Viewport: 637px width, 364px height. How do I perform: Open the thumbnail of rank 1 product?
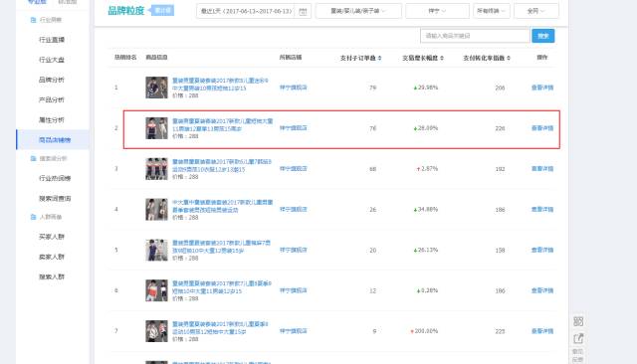click(x=156, y=88)
